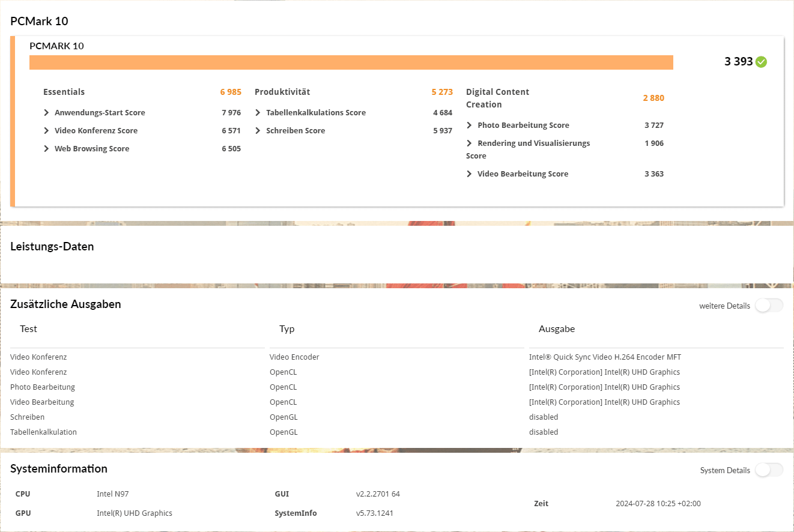This screenshot has height=532, width=794.
Task: Expand the Video Bearbeitung Score row
Action: (x=470, y=174)
